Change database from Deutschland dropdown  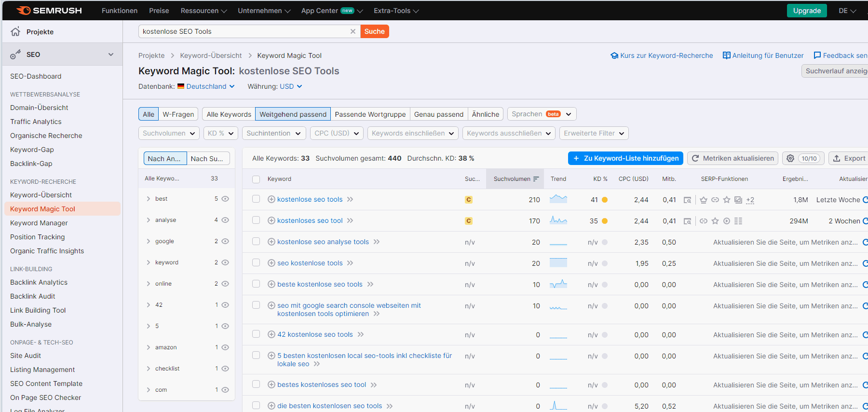click(206, 86)
